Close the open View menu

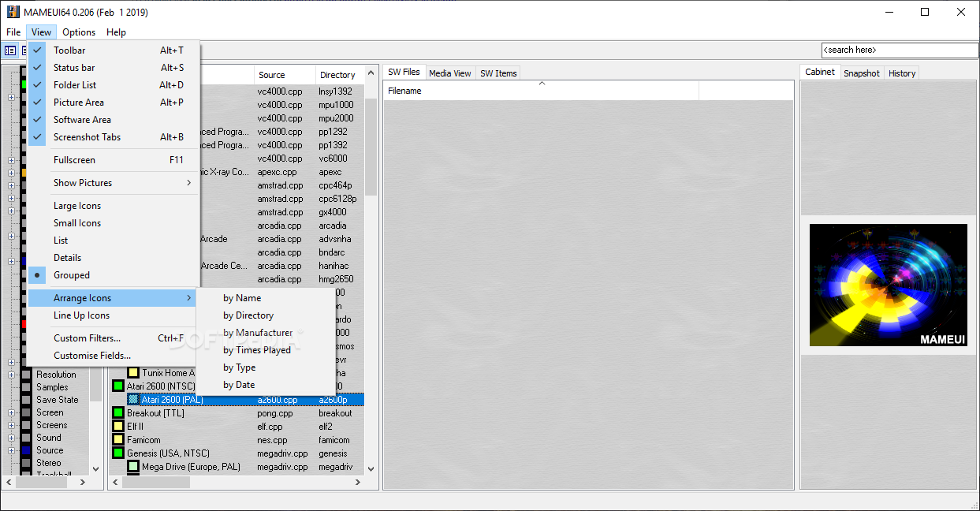click(42, 32)
